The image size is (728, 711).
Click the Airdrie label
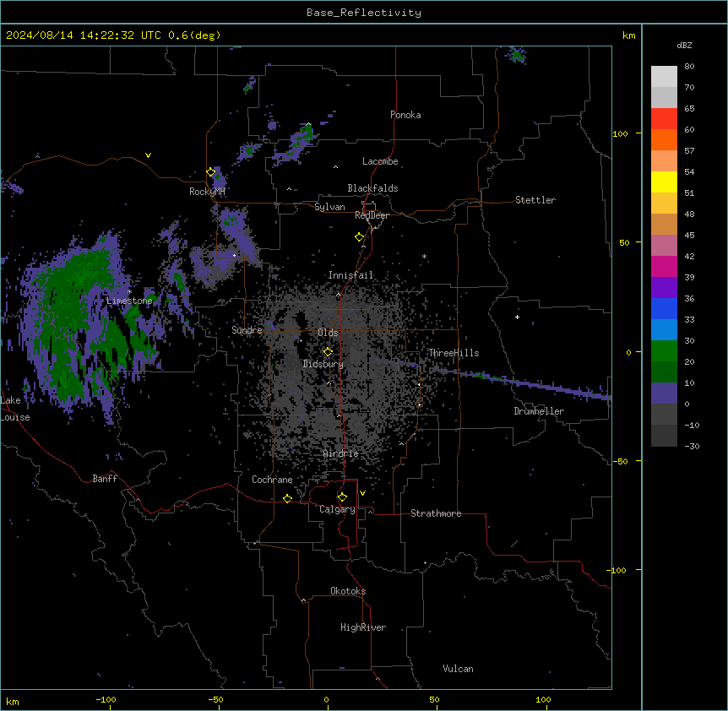click(x=341, y=453)
